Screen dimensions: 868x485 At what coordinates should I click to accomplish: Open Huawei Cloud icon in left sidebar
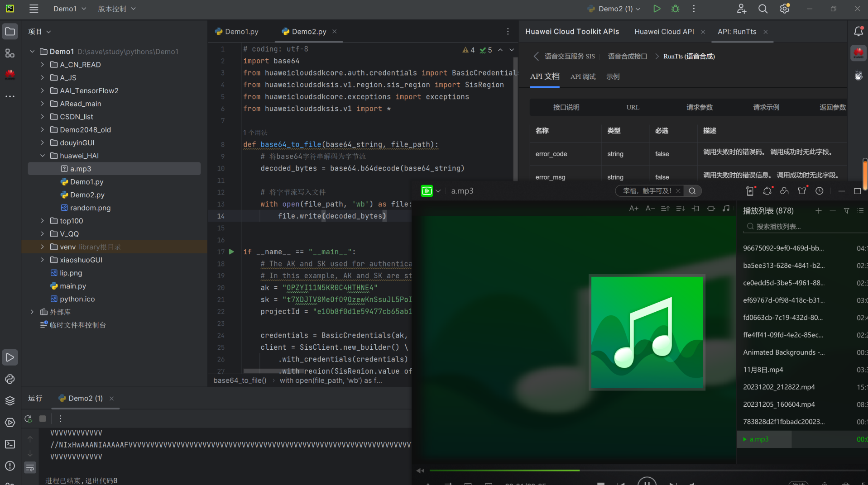coord(10,75)
